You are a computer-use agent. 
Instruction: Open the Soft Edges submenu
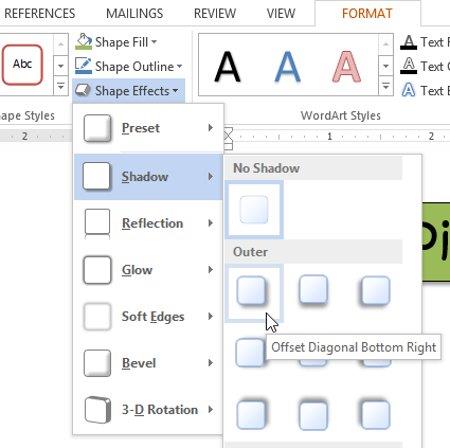148,317
